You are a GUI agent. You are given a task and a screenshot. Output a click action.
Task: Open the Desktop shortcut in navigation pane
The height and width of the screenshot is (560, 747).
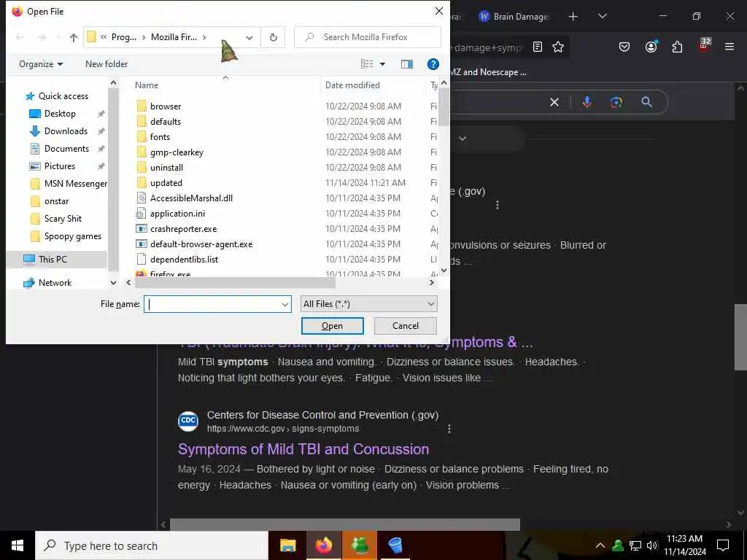pyautogui.click(x=60, y=114)
